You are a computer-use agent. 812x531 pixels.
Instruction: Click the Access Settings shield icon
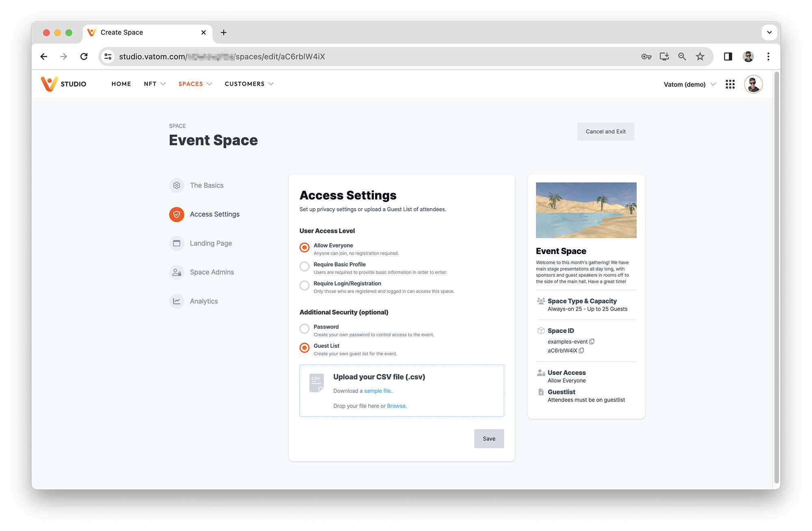[177, 215]
